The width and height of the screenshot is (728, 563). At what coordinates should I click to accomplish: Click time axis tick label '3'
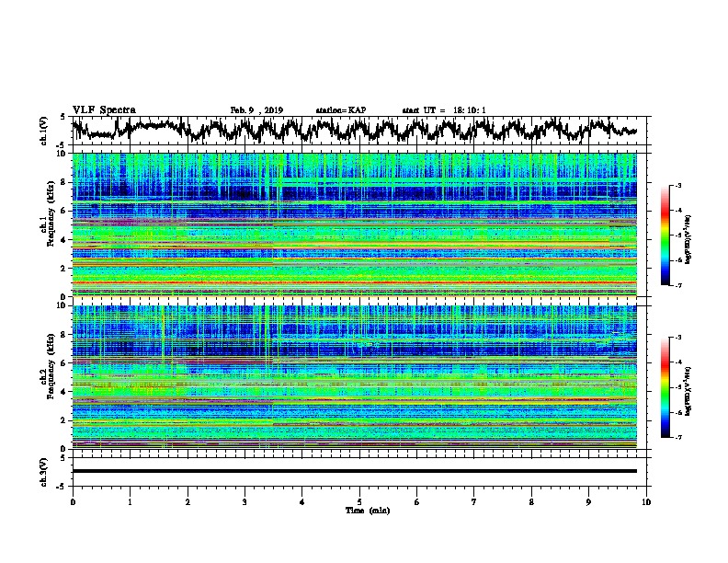245,502
